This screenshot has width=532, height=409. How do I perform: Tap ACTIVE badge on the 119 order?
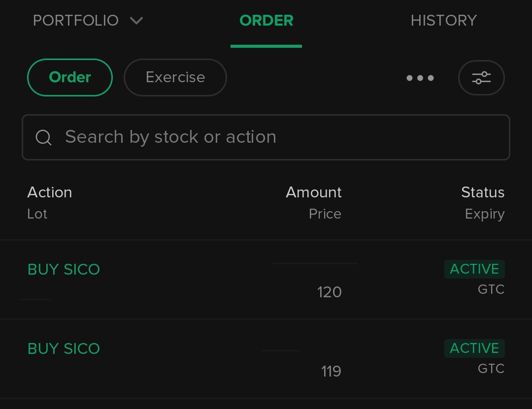tap(474, 348)
